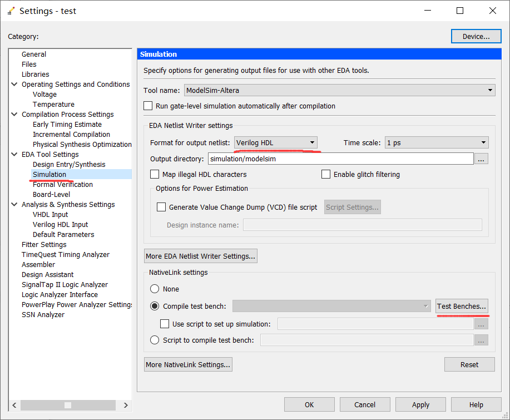
Task: Enable gate-level simulation after compilation
Action: pyautogui.click(x=148, y=105)
